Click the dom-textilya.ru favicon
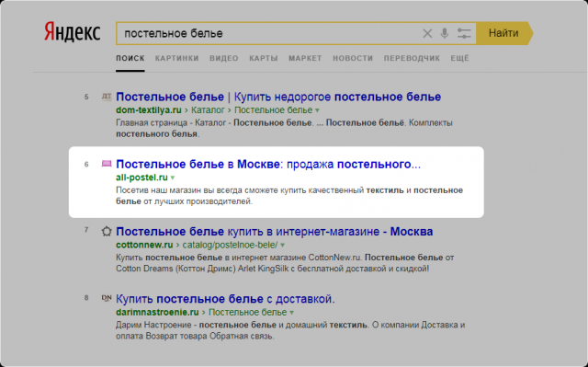 coord(107,97)
